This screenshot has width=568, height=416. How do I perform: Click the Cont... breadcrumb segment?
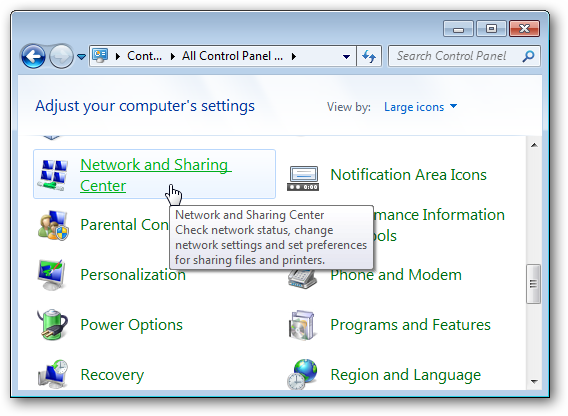[x=144, y=56]
